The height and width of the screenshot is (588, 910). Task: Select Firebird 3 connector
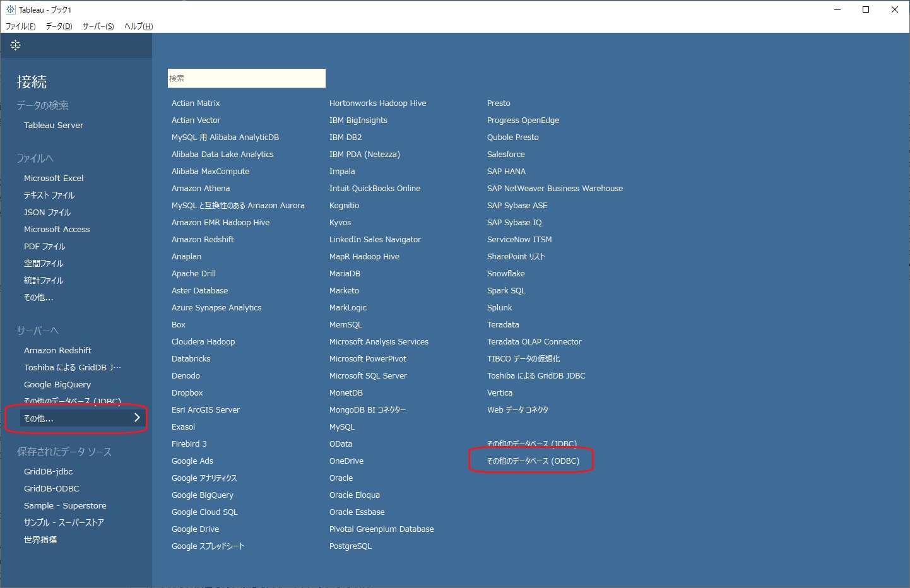coord(189,444)
